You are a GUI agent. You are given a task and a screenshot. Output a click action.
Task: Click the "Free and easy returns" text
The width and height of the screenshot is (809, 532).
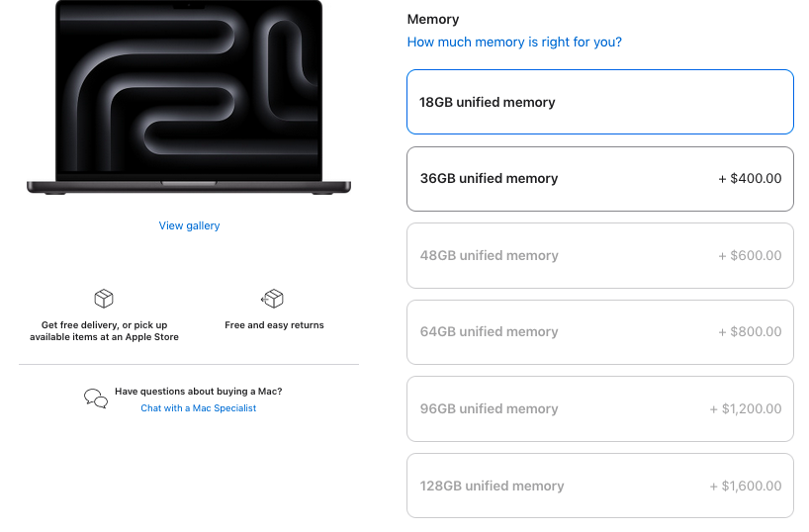(274, 324)
